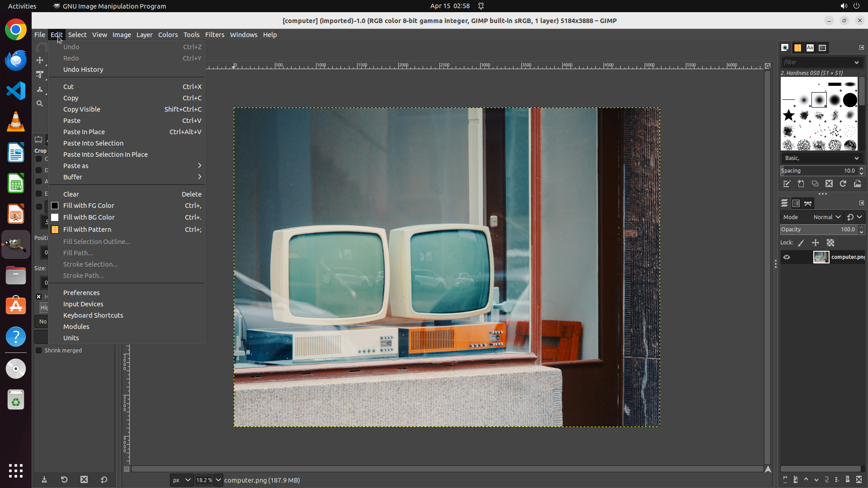The image size is (868, 488).
Task: Hide the computer.png layer visibility
Action: coord(787,257)
